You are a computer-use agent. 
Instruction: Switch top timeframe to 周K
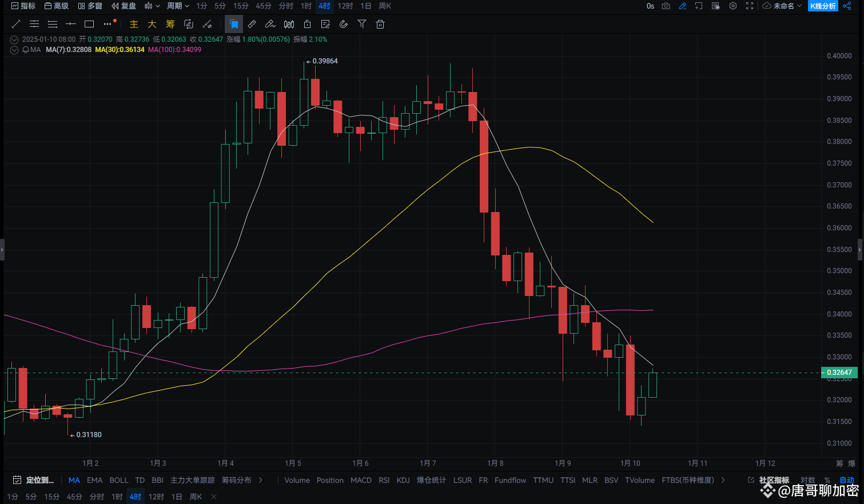pos(385,6)
